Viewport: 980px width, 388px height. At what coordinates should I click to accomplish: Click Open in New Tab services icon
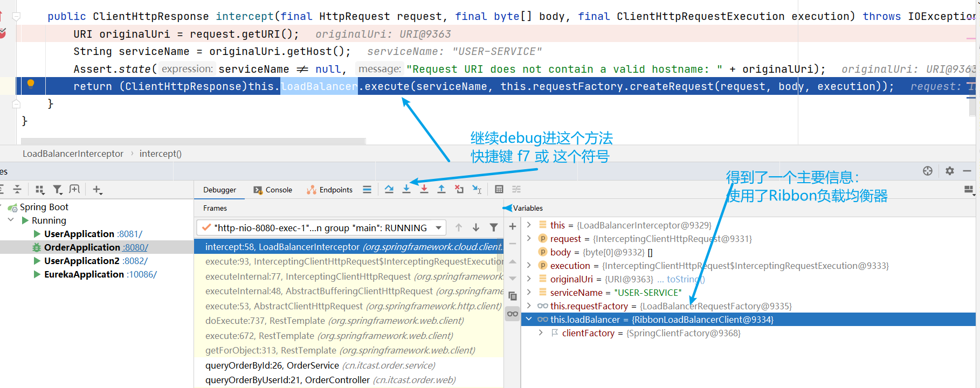click(74, 189)
